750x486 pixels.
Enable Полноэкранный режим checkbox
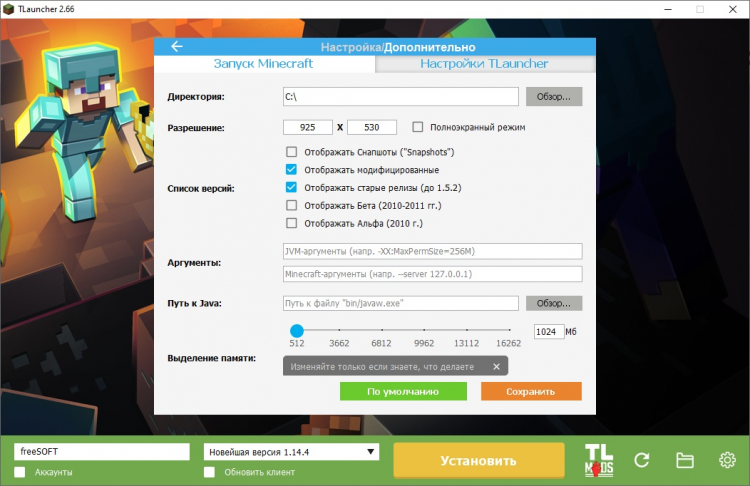[418, 127]
